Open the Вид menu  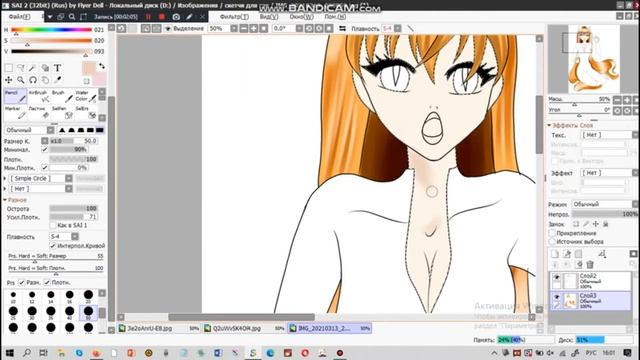[x=269, y=17]
